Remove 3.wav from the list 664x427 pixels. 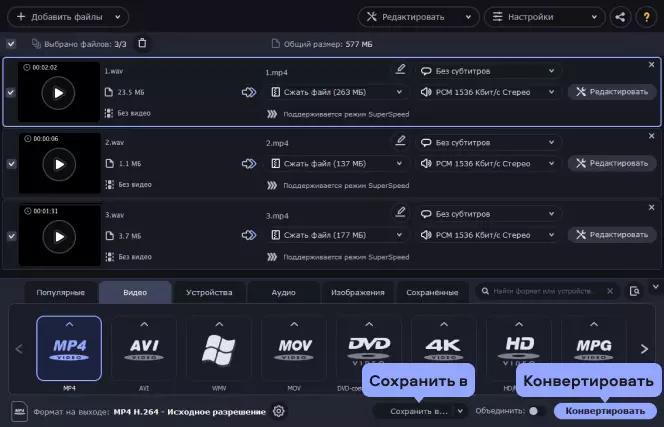point(651,207)
